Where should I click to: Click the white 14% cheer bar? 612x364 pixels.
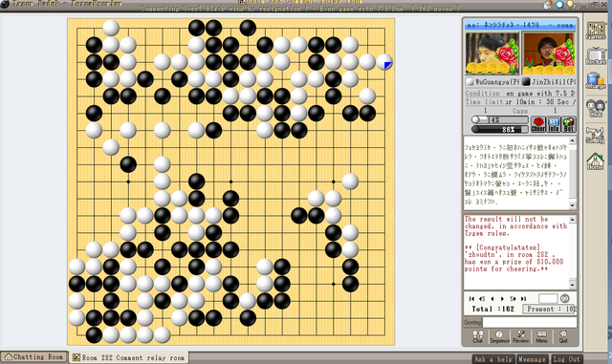499,120
